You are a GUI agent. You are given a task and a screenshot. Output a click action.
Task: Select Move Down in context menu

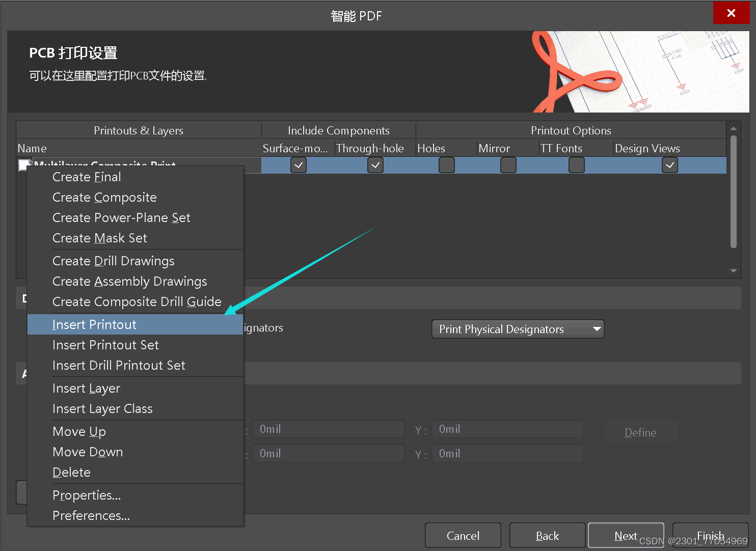click(135, 452)
